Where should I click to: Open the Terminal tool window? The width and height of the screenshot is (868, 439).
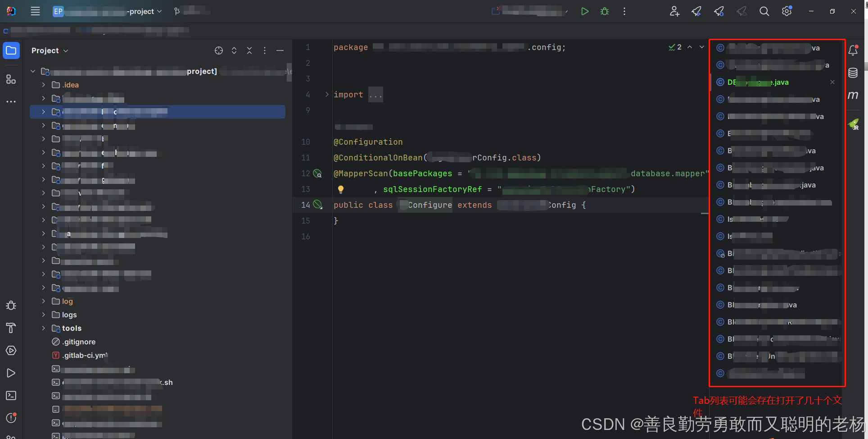click(11, 396)
